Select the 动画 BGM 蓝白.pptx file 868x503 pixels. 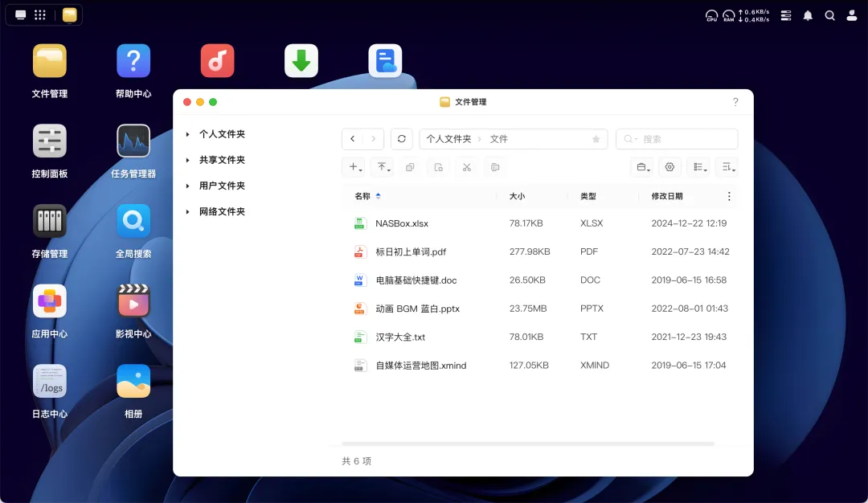point(540,309)
